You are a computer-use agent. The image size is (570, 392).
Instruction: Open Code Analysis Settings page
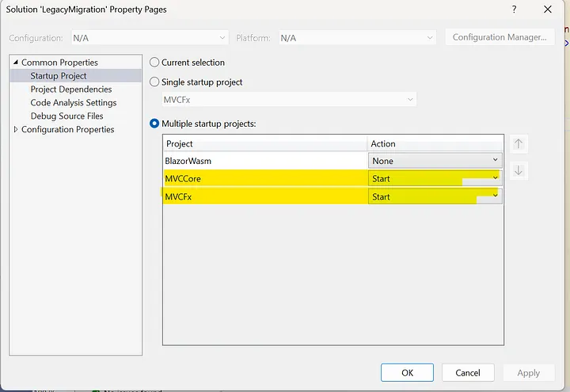click(74, 102)
